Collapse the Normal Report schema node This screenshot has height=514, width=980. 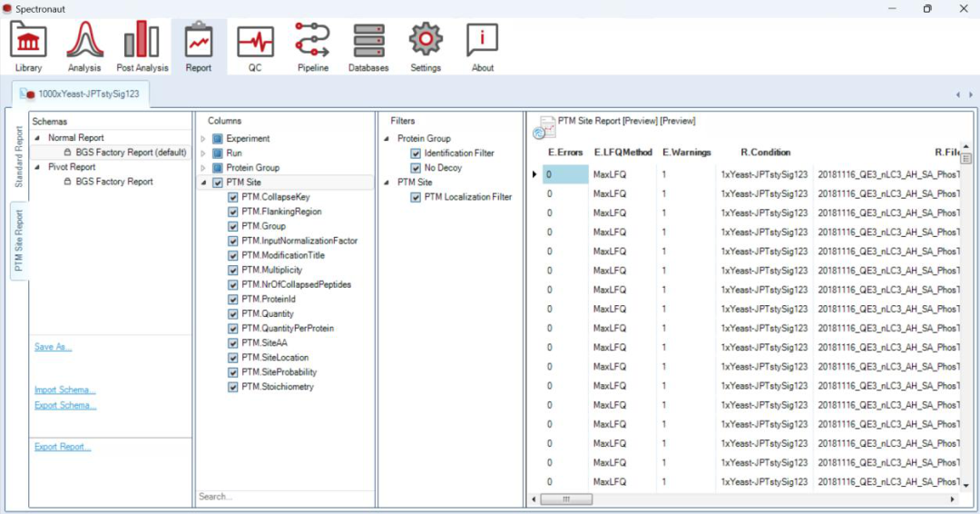click(x=37, y=137)
